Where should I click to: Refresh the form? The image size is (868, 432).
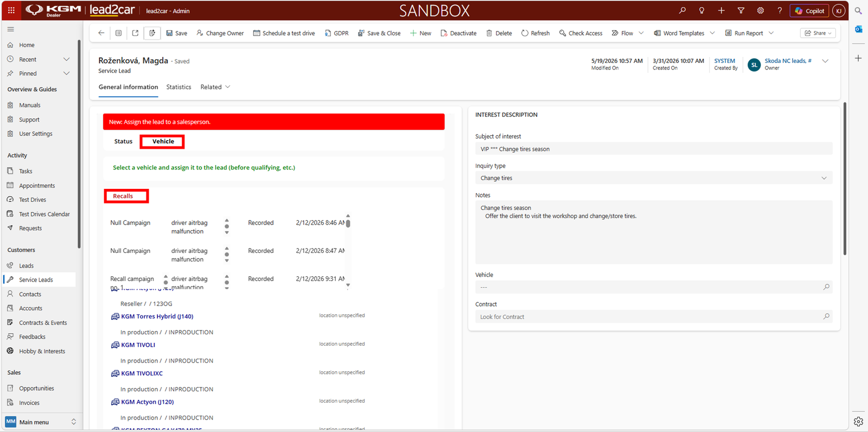tap(535, 33)
